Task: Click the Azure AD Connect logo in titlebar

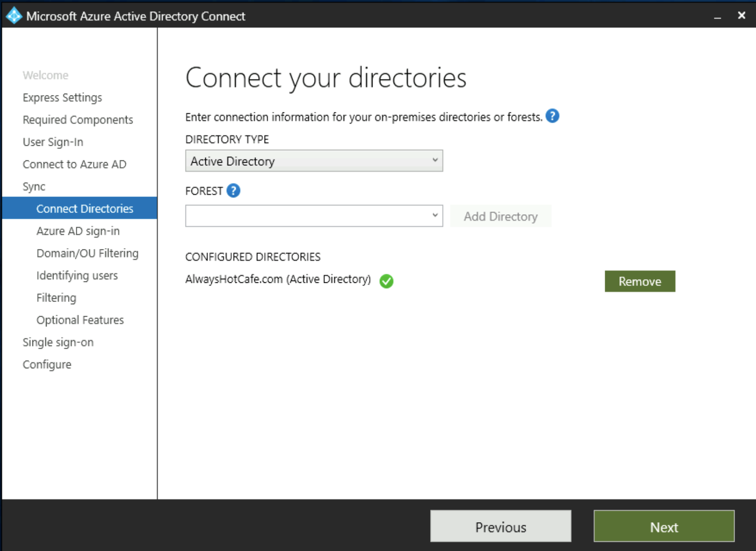Action: click(x=14, y=15)
